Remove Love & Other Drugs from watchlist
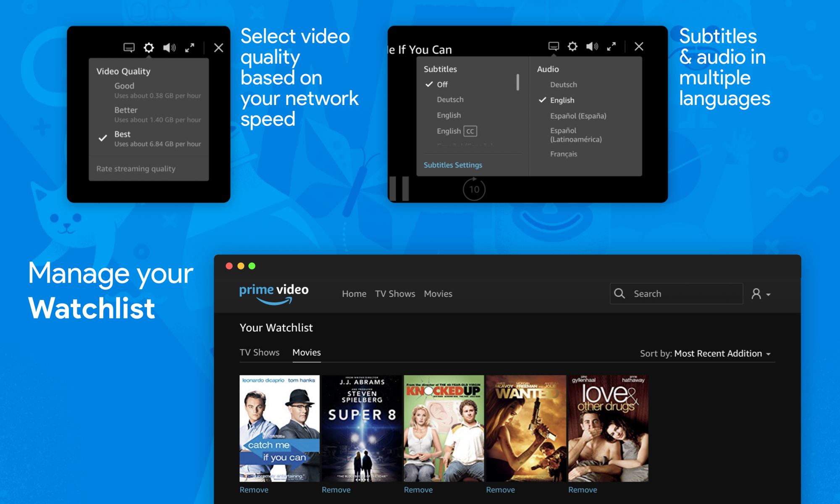Image resolution: width=840 pixels, height=504 pixels. tap(583, 490)
